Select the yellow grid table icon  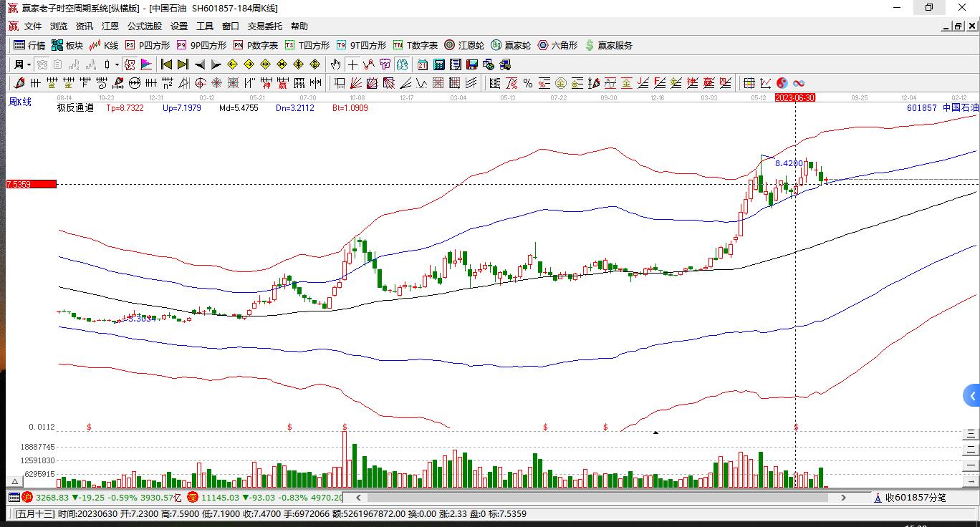(x=749, y=83)
